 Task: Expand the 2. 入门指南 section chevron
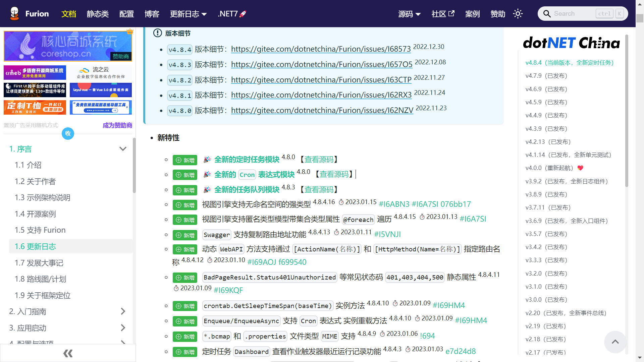(x=123, y=311)
